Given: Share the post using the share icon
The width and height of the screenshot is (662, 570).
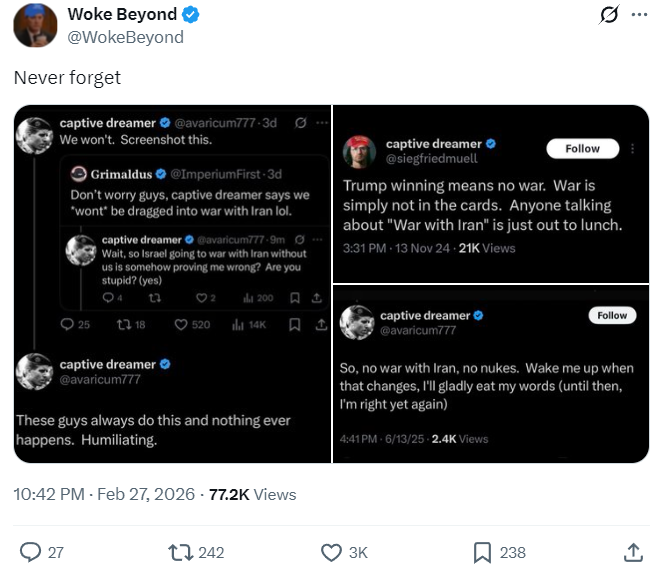Looking at the screenshot, I should (632, 552).
